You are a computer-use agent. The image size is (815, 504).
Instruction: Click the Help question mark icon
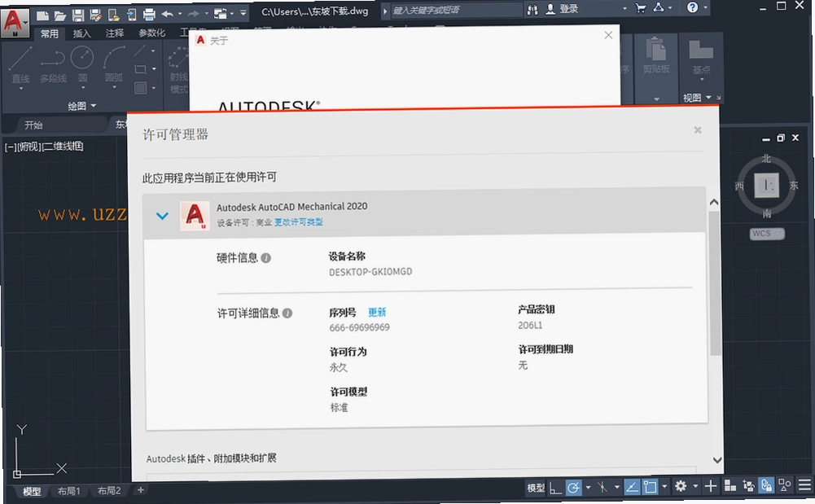692,7
